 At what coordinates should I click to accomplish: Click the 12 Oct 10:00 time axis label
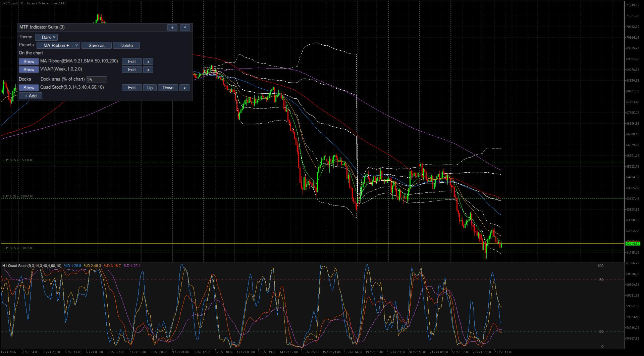pyautogui.click(x=224, y=352)
